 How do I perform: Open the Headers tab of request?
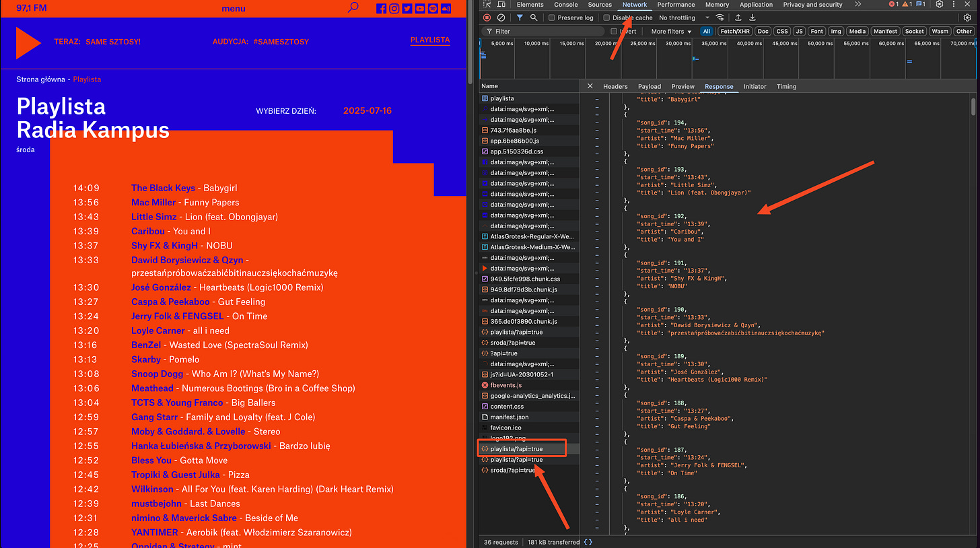pos(615,86)
